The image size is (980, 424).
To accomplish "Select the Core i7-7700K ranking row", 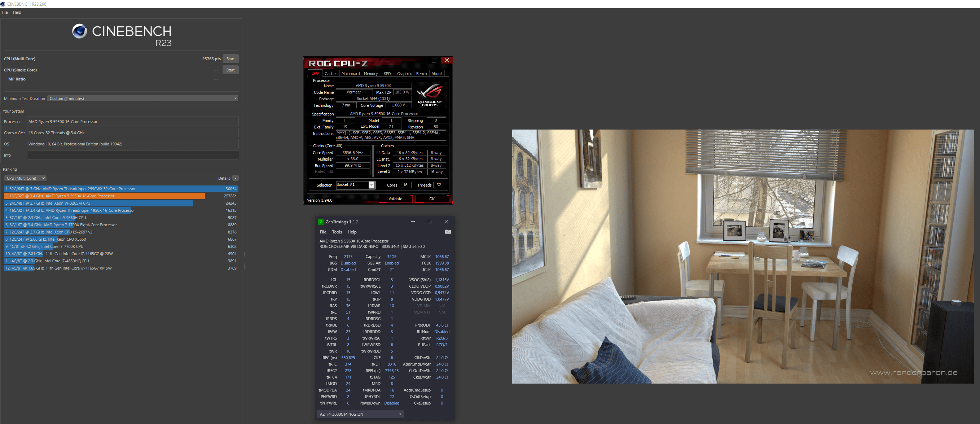I will (x=121, y=246).
